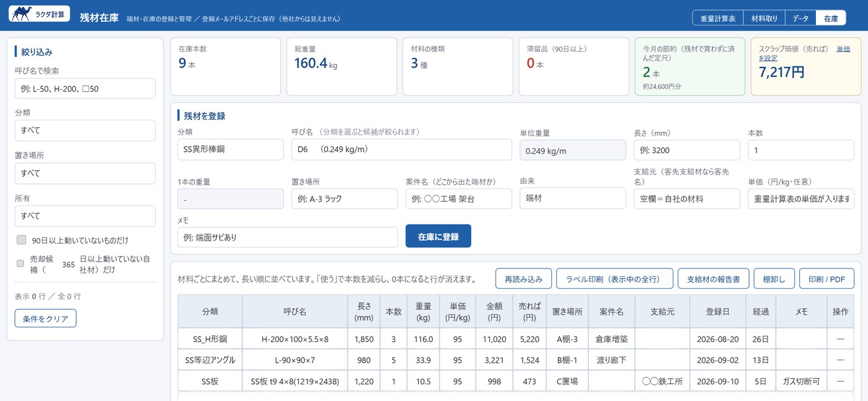
Task: Enable 90日以上動いていないものだけ checkbox
Action: (x=22, y=240)
